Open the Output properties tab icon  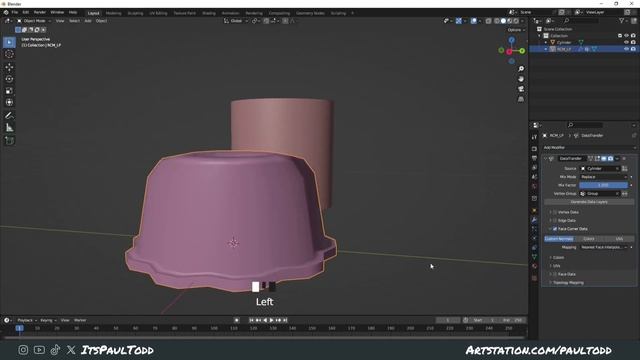(x=534, y=158)
